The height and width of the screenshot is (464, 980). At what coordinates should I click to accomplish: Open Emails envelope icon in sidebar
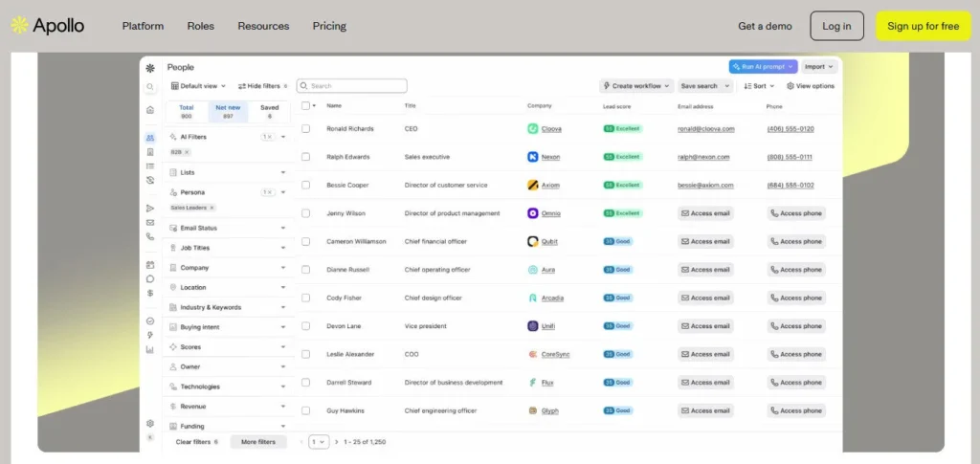coord(150,222)
